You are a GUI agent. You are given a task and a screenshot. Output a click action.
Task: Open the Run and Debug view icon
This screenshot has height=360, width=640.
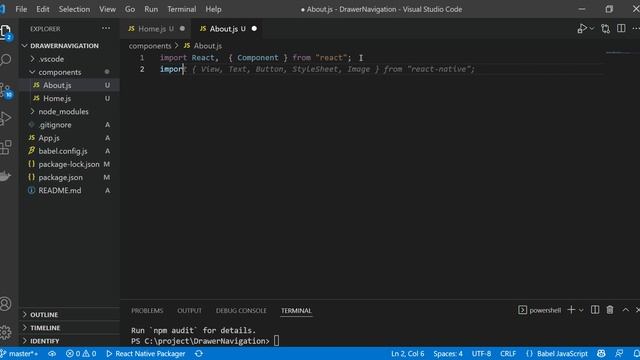6,118
